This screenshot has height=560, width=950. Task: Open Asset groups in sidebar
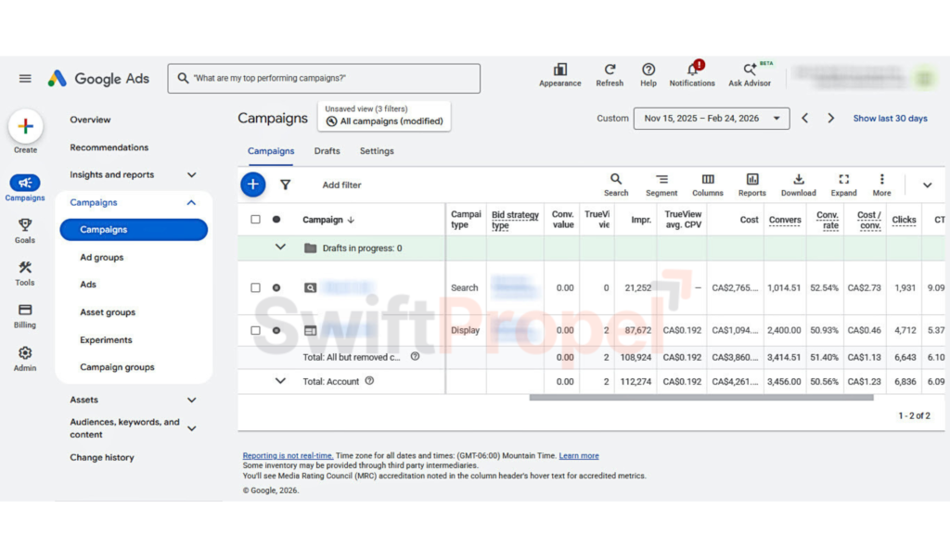coord(108,312)
